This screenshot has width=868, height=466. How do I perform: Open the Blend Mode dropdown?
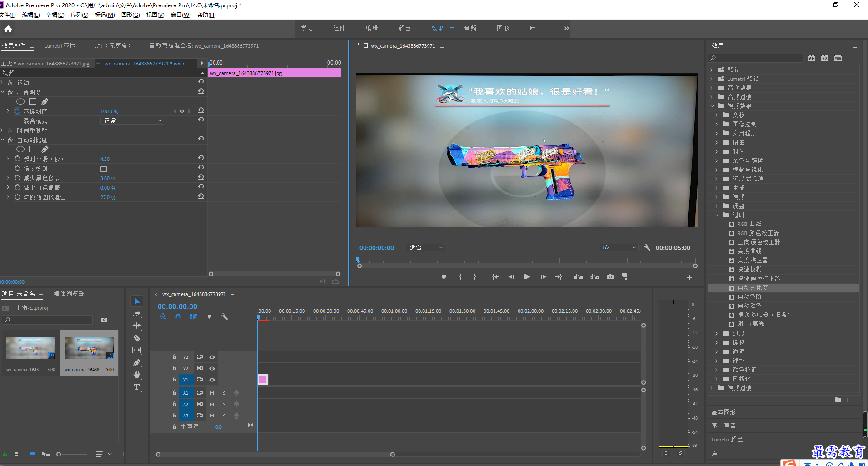click(x=132, y=120)
